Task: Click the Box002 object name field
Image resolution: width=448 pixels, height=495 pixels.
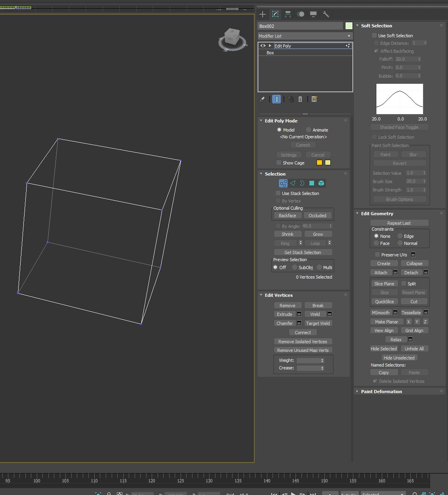Action: 300,26
